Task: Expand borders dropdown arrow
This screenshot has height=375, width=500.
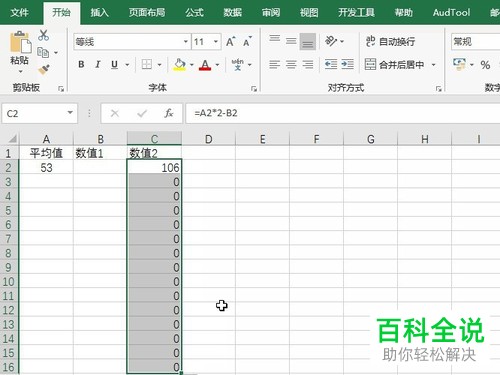Action: coord(159,65)
